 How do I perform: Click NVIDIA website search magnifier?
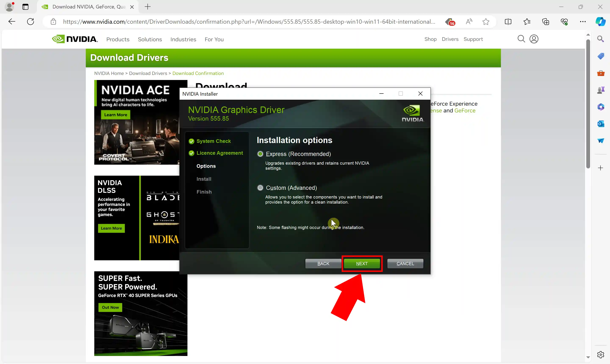521,39
